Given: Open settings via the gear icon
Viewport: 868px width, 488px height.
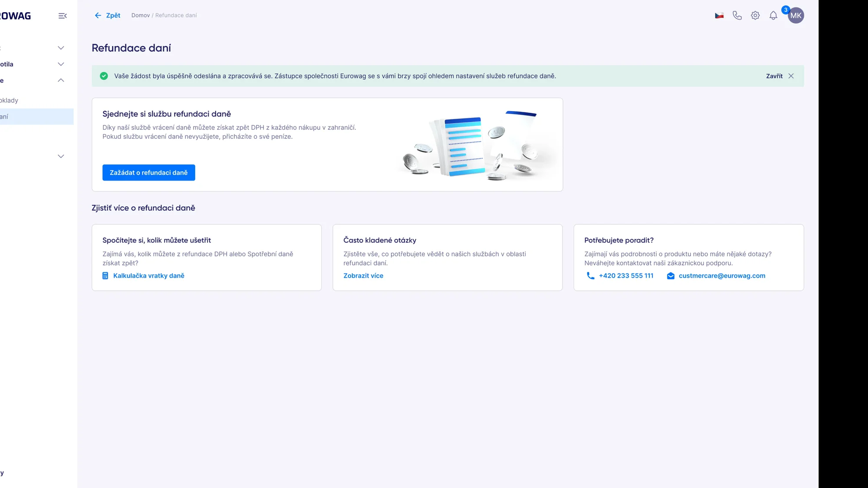Looking at the screenshot, I should [755, 16].
